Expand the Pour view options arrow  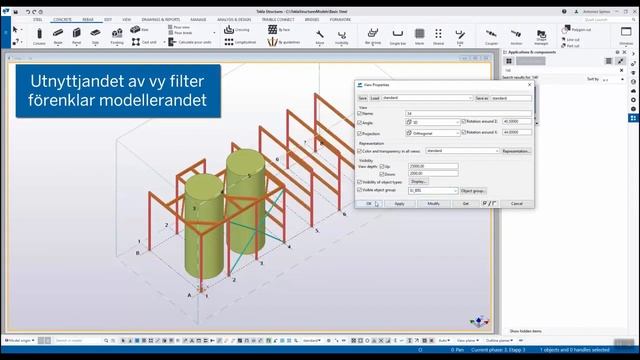tap(214, 33)
